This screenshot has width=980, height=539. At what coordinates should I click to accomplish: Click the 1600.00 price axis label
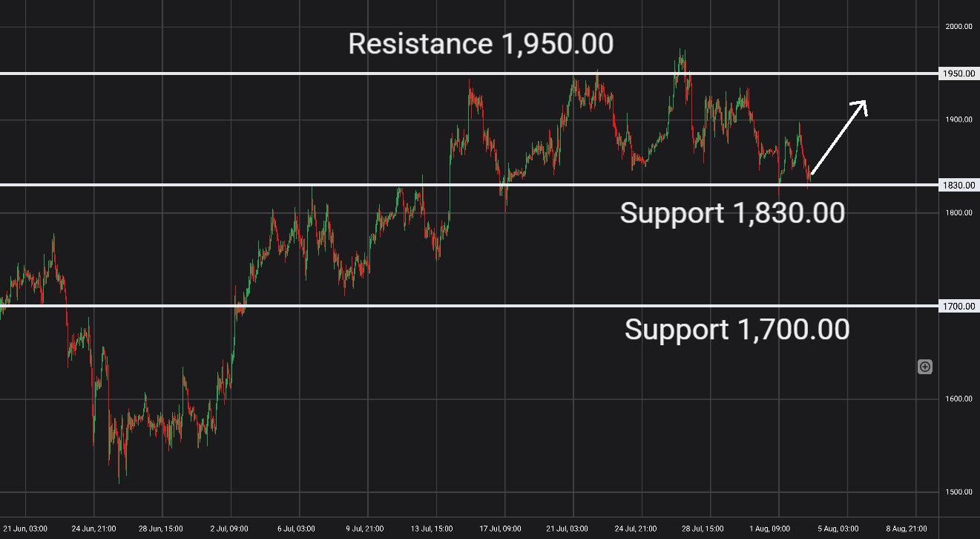(x=958, y=399)
